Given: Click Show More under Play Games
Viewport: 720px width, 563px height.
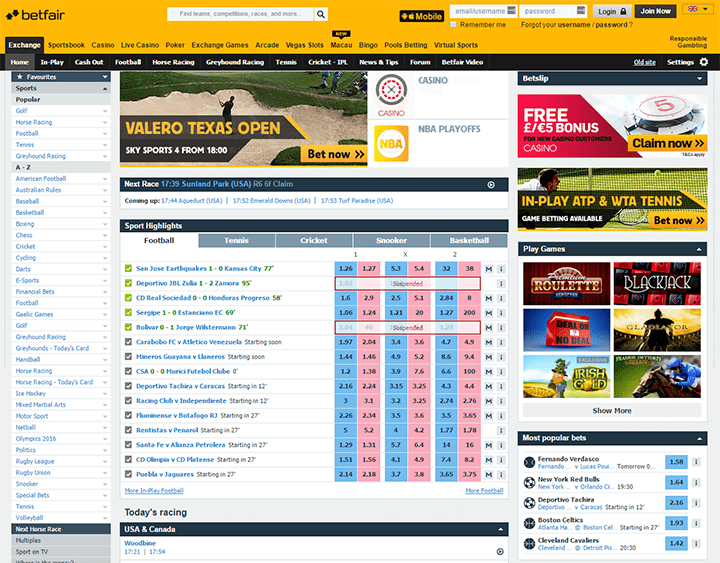Looking at the screenshot, I should (x=612, y=411).
